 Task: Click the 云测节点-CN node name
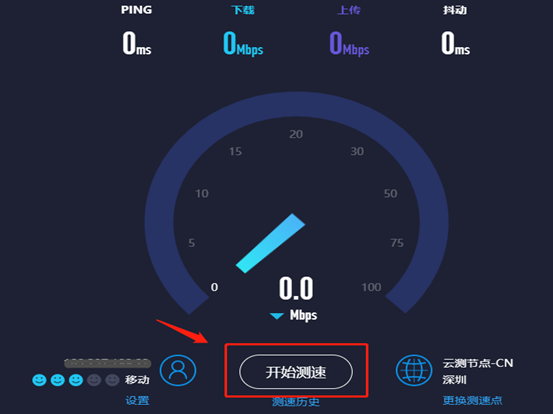pyautogui.click(x=478, y=363)
